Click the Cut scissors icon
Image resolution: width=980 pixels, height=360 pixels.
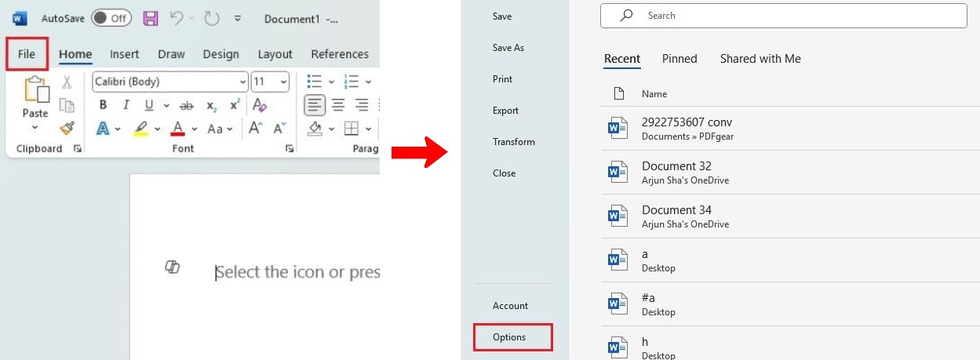pos(67,82)
